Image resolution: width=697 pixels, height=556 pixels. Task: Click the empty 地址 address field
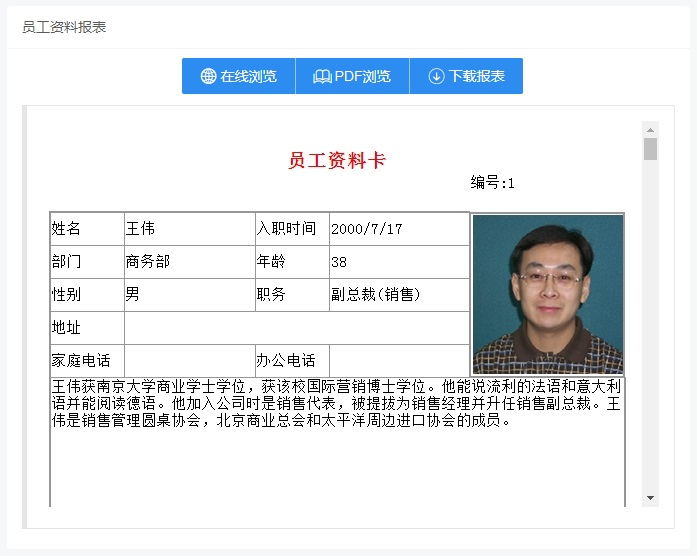pos(297,328)
